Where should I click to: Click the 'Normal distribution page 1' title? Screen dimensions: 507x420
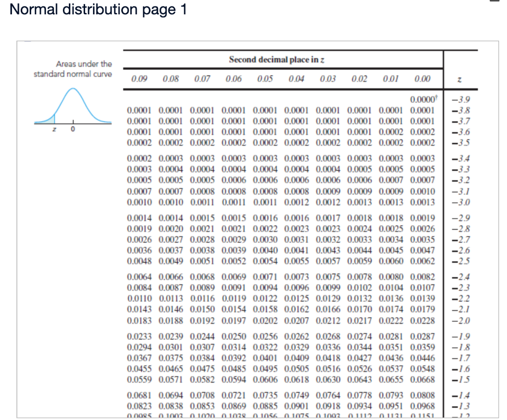pos(99,9)
